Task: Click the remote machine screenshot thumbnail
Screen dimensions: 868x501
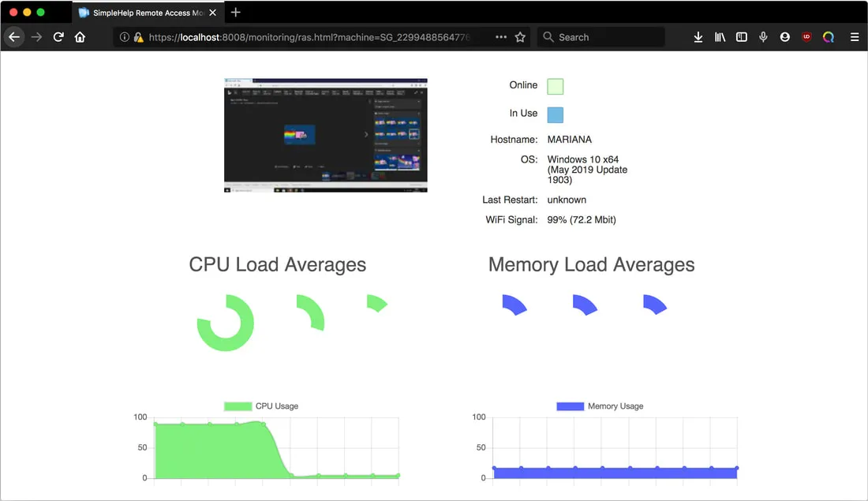Action: (325, 134)
